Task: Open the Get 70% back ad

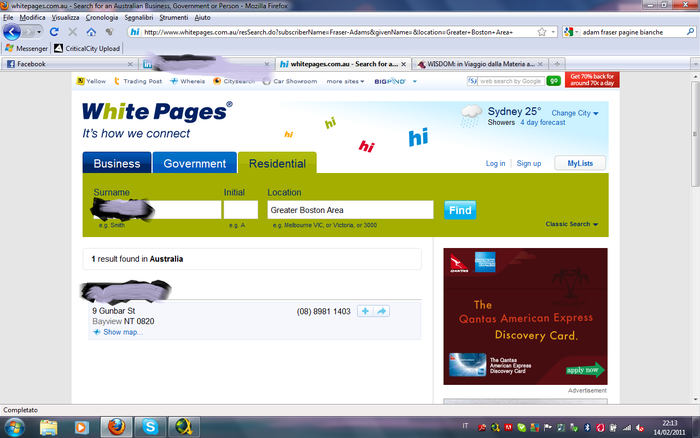Action: click(x=592, y=79)
